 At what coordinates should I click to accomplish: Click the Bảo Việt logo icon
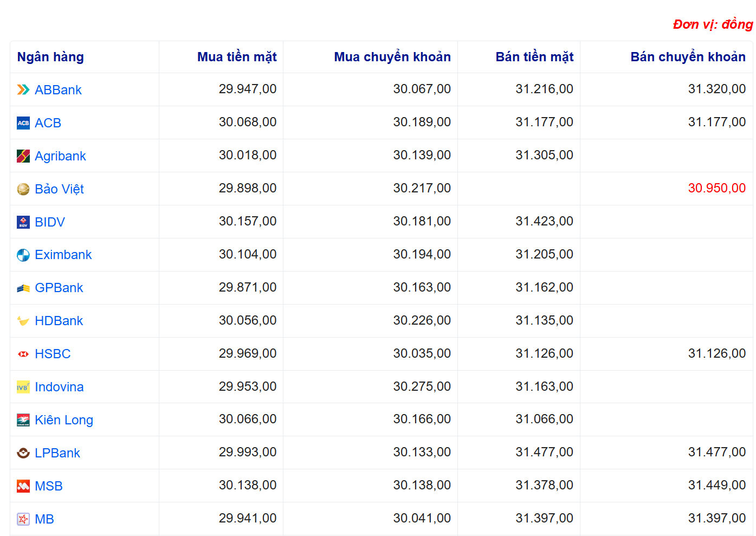(23, 189)
